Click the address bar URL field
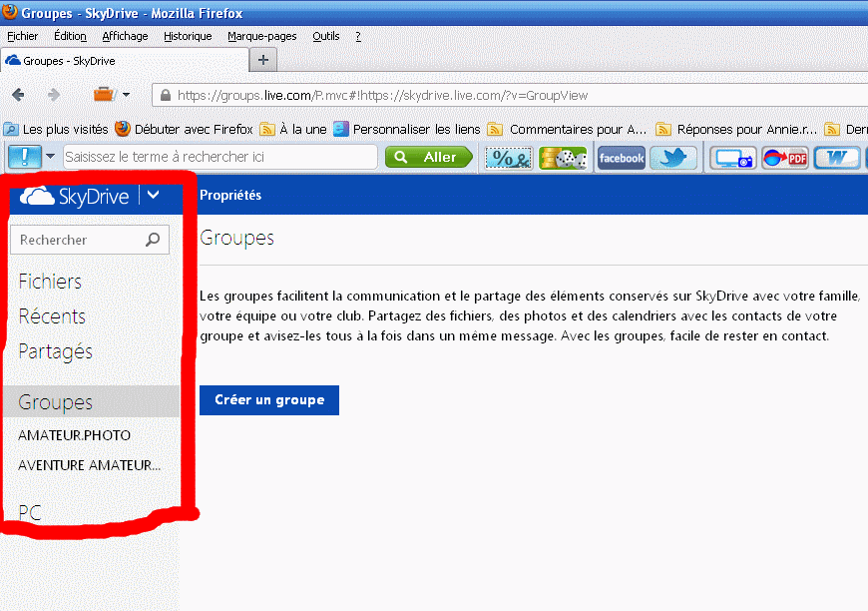Screen dimensions: 868x611 pyautogui.click(x=510, y=95)
